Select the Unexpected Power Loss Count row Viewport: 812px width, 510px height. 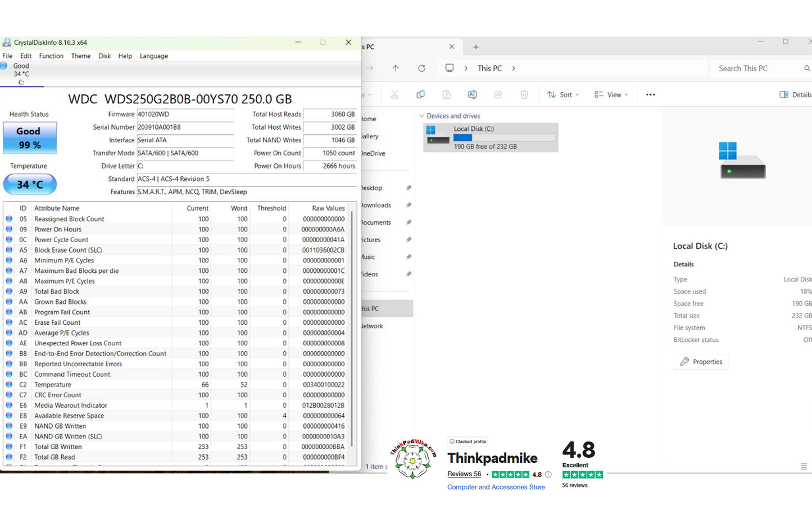176,343
